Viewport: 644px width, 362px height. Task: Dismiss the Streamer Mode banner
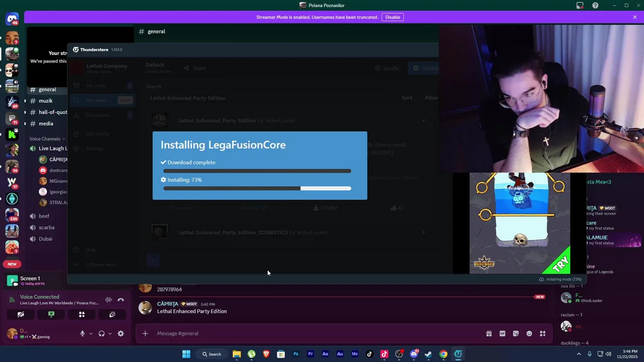pyautogui.click(x=635, y=17)
